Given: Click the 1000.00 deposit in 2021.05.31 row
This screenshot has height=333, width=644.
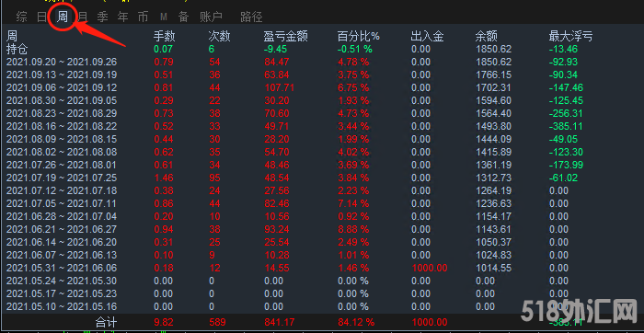Looking at the screenshot, I should click(429, 268).
